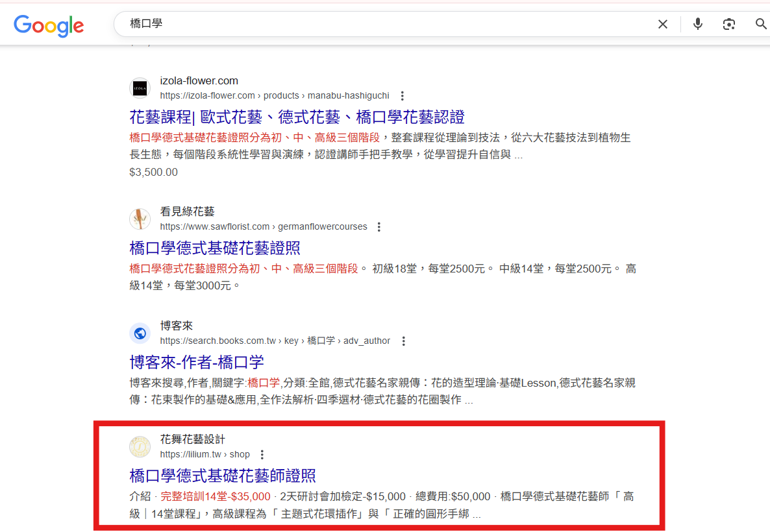Open result 橋口學德式基礎花藝師證照
The image size is (770, 532).
pos(223,476)
